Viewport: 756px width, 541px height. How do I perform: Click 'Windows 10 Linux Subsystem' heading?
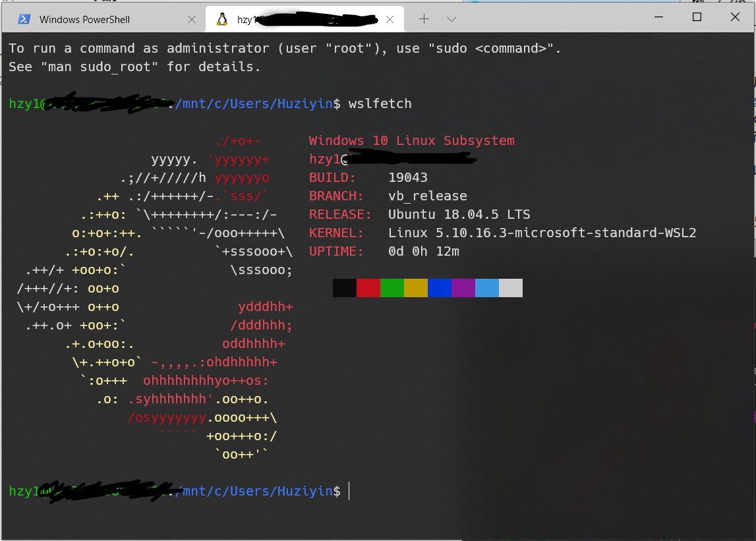click(x=412, y=141)
